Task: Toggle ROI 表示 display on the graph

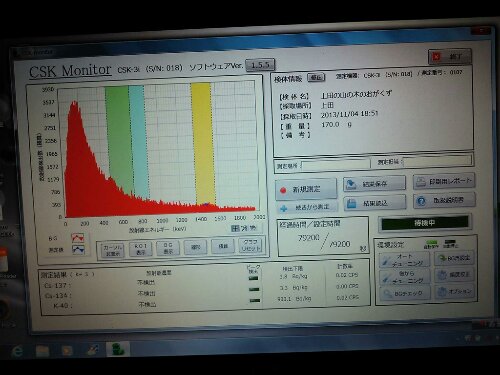Action: click(x=141, y=249)
